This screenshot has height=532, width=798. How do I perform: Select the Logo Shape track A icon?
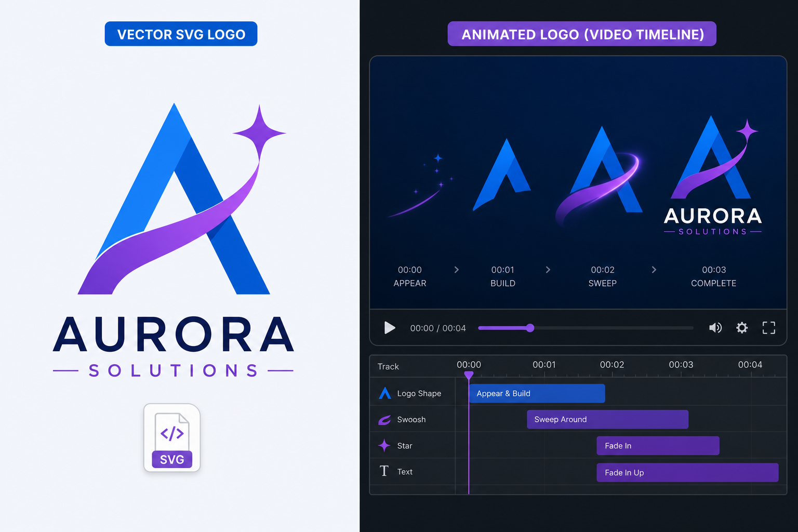pos(385,393)
